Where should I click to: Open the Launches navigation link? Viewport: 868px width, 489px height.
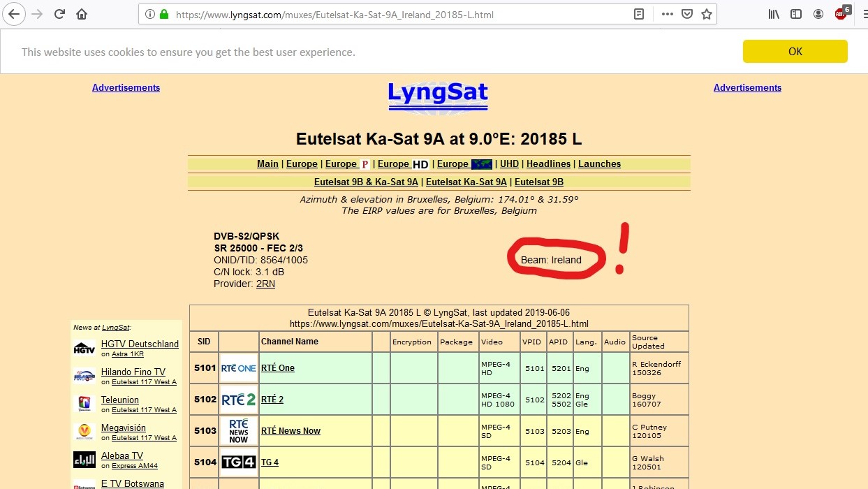click(x=599, y=163)
